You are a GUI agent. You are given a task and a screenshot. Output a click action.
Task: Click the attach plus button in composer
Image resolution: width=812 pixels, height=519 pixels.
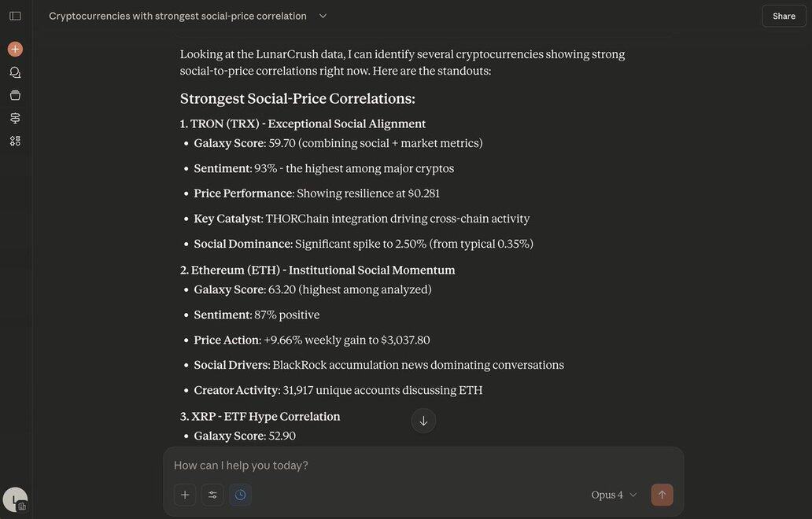(185, 495)
